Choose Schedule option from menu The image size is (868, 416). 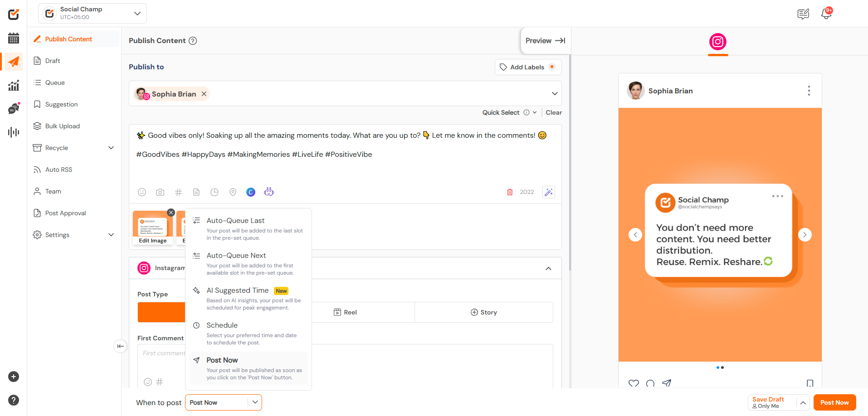pos(248,334)
